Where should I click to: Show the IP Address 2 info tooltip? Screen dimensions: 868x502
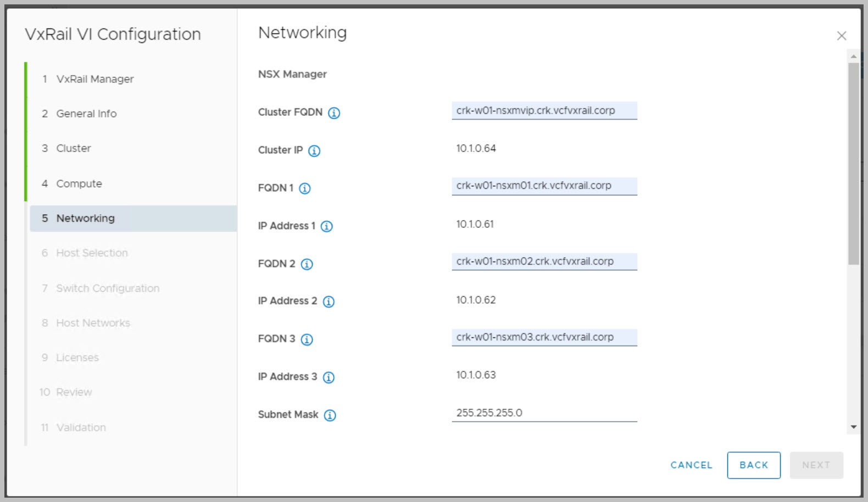[x=329, y=302]
